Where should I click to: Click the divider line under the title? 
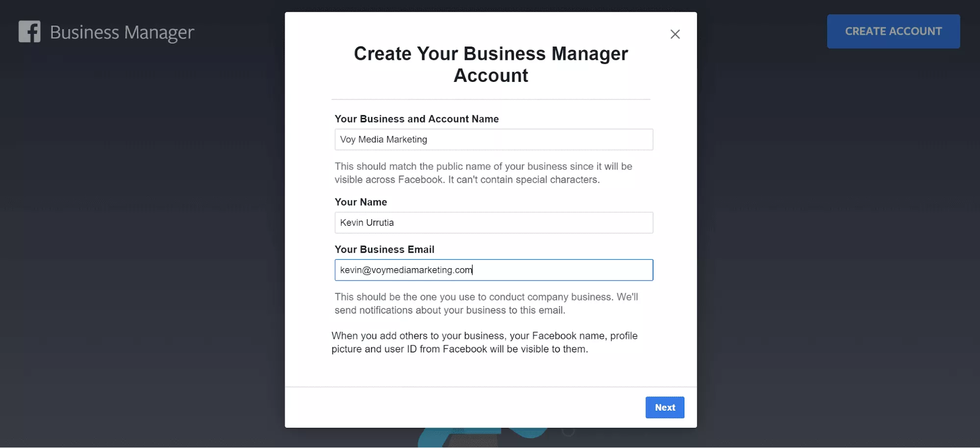point(491,100)
